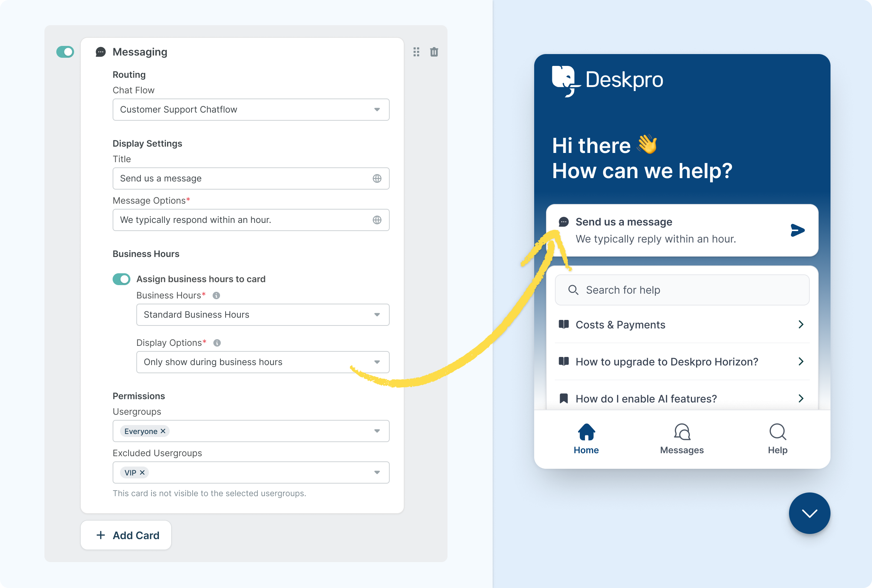Click globe icon in Message Options field
The width and height of the screenshot is (872, 588).
377,220
